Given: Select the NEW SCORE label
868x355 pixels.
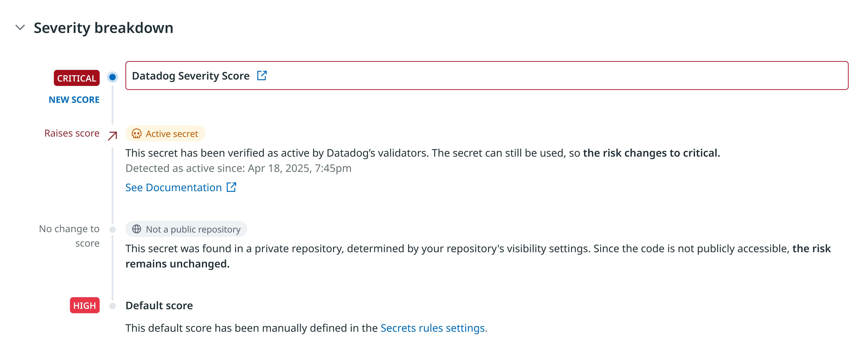Looking at the screenshot, I should [74, 99].
